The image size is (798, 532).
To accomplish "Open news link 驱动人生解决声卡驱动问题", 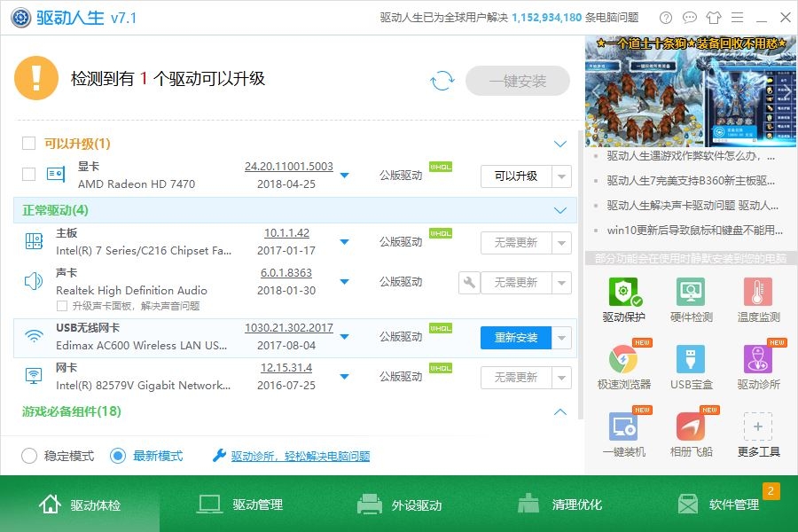I will tap(692, 206).
